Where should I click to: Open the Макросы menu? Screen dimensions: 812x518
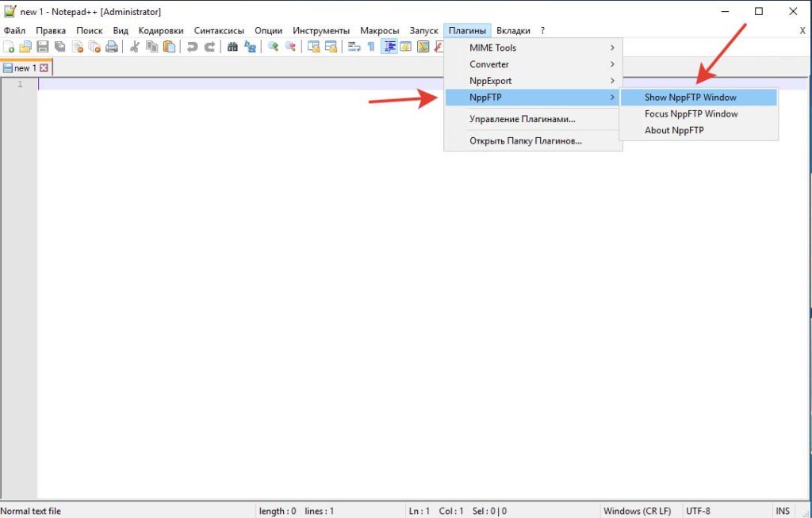[x=380, y=31]
